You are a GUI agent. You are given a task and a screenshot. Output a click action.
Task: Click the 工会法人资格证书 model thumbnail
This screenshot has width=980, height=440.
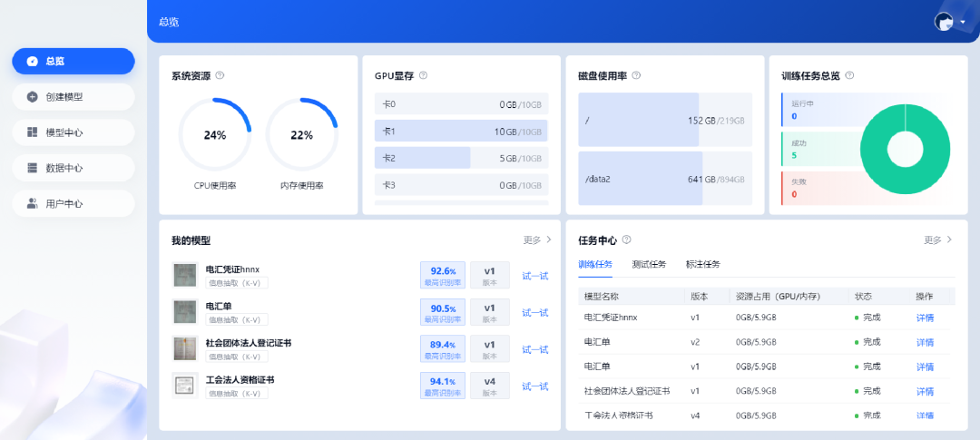point(185,386)
